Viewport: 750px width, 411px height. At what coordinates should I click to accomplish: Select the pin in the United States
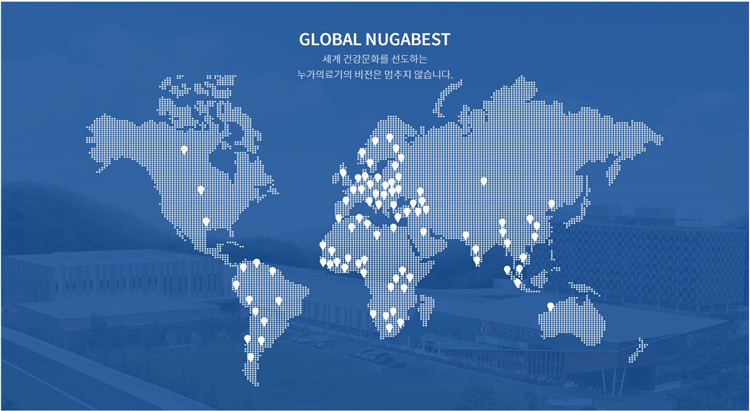click(201, 190)
